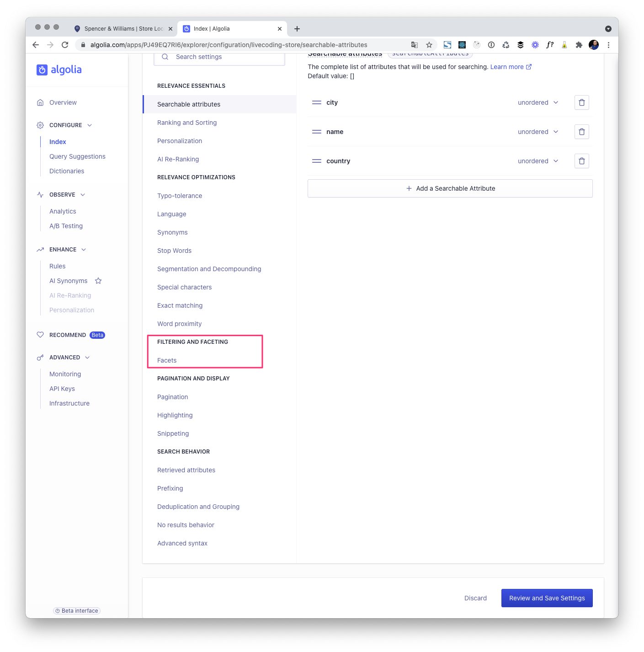The image size is (644, 652).
Task: Click the Observe pulse icon
Action: pyautogui.click(x=40, y=195)
